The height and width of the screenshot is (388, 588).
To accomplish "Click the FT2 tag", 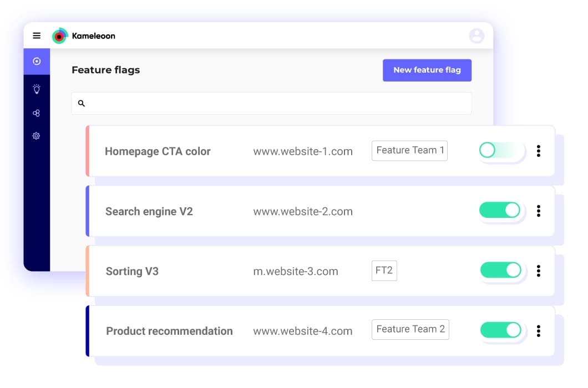I will [x=384, y=270].
